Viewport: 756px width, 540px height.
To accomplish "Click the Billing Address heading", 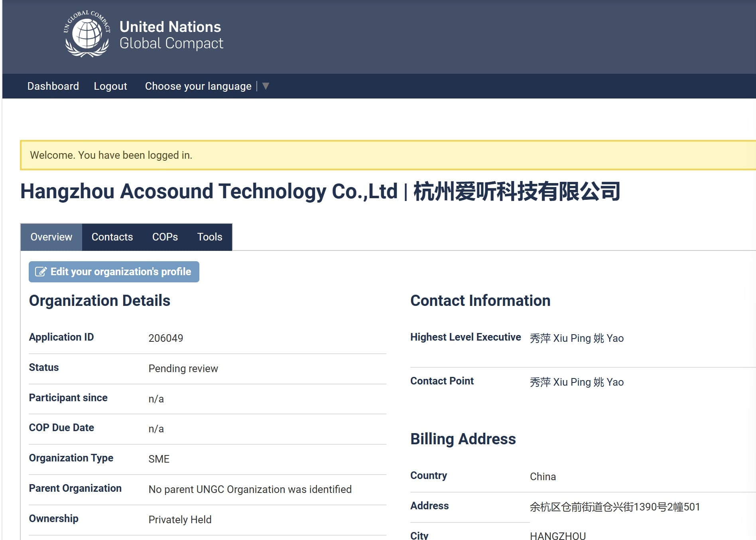I will click(463, 439).
